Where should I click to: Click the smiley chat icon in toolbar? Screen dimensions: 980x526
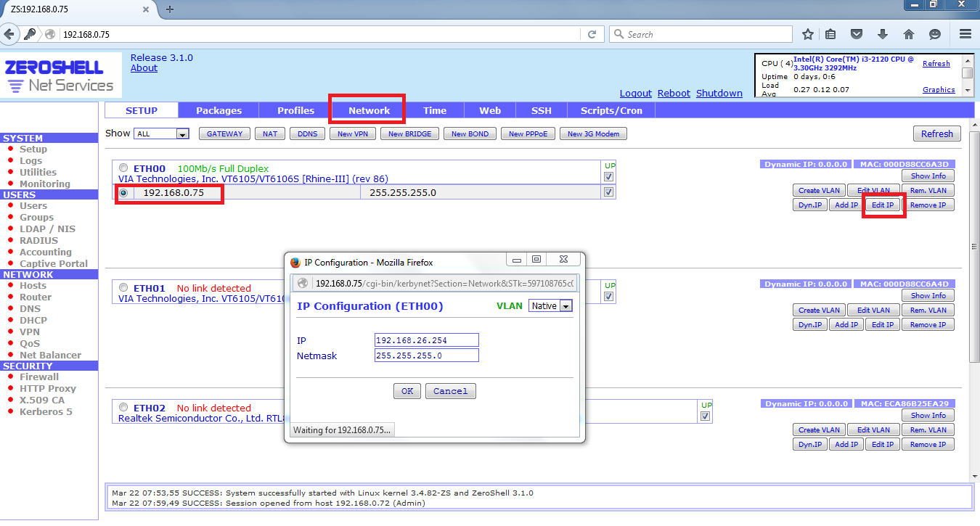click(935, 34)
